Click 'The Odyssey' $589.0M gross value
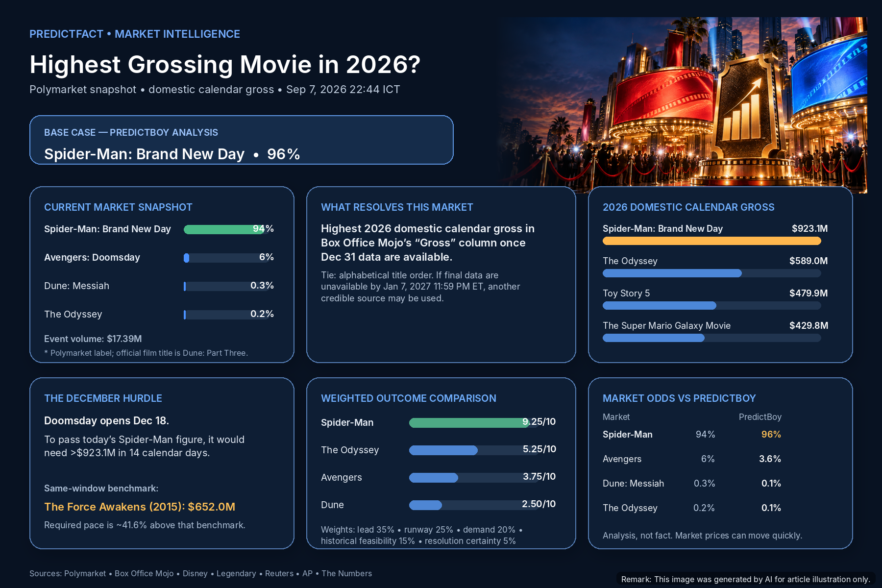The width and height of the screenshot is (882, 588). (808, 261)
